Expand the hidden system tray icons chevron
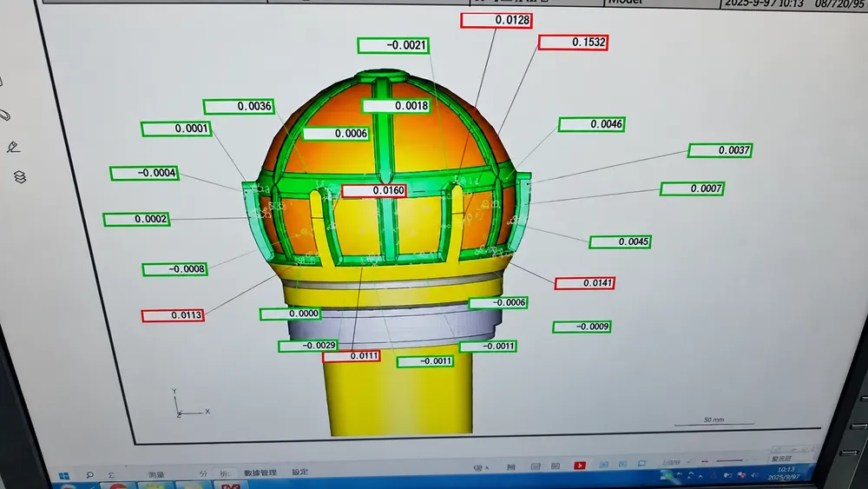The height and width of the screenshot is (489, 868). click(700, 476)
